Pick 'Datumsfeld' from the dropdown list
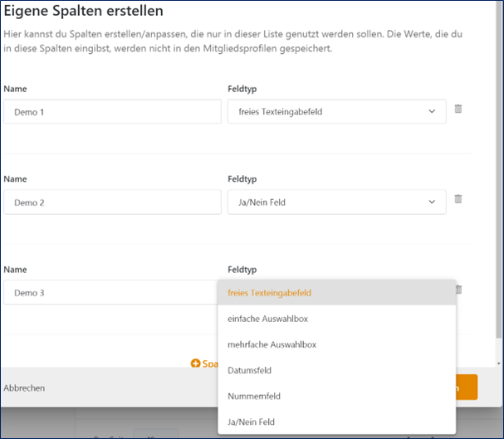 (336, 370)
